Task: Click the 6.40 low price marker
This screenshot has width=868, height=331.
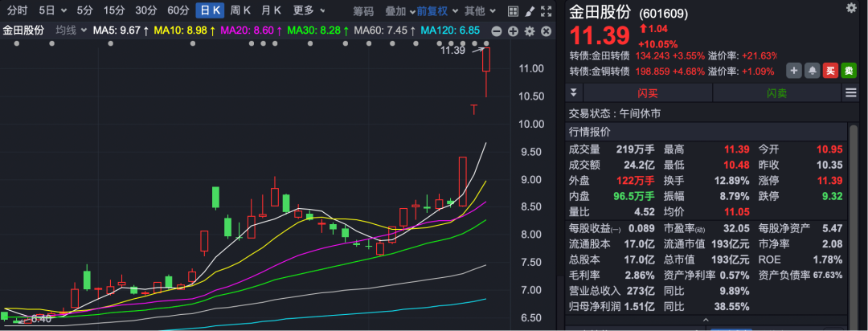Action: [40, 318]
